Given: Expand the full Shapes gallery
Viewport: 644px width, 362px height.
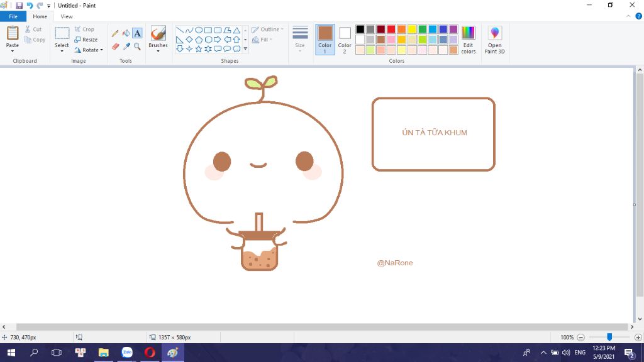Looking at the screenshot, I should click(245, 49).
